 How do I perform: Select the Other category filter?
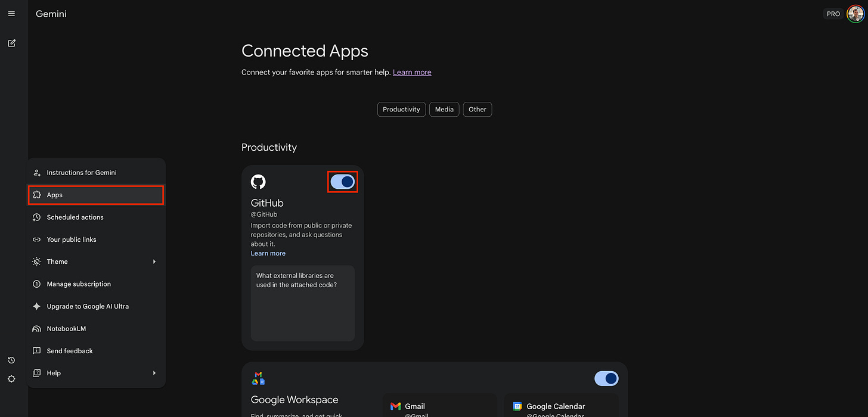click(x=477, y=109)
